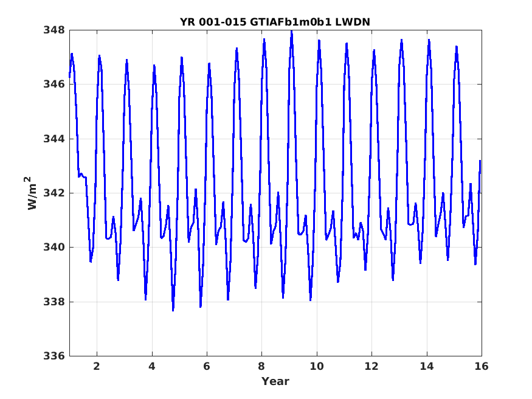Click the x-axis tick label 6
The height and width of the screenshot is (399, 532).
tap(207, 366)
